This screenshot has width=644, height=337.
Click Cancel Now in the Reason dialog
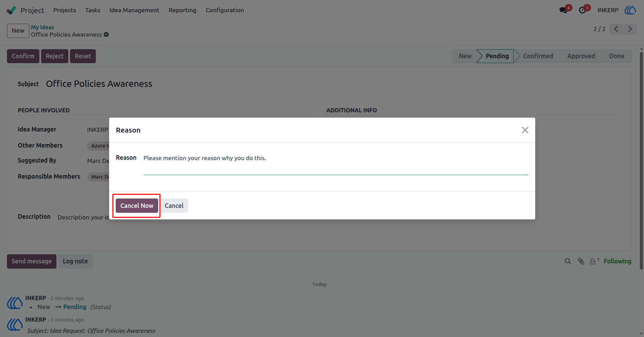(137, 206)
